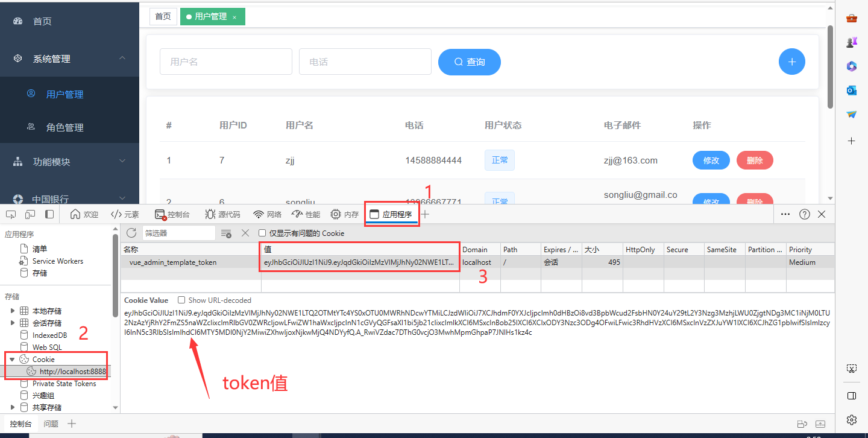Viewport: 868px width, 438px height.
Task: Click the Edge sidebar plus customize icon
Action: pyautogui.click(x=852, y=141)
